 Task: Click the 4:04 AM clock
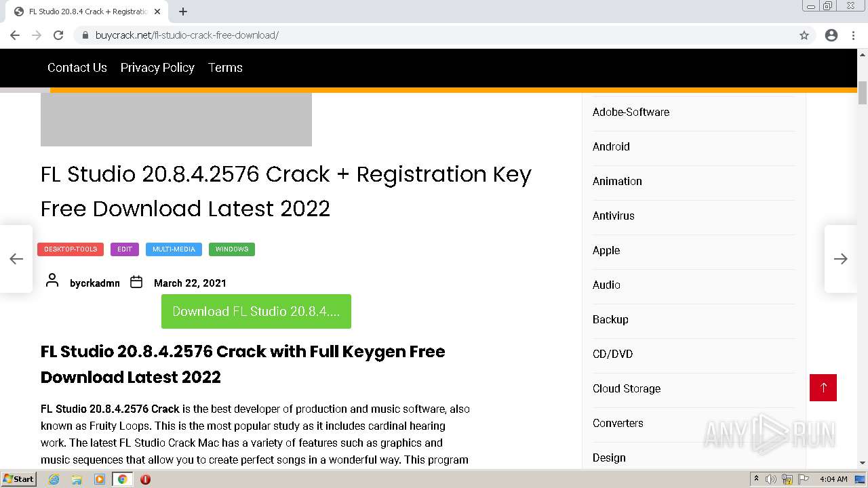click(x=833, y=479)
